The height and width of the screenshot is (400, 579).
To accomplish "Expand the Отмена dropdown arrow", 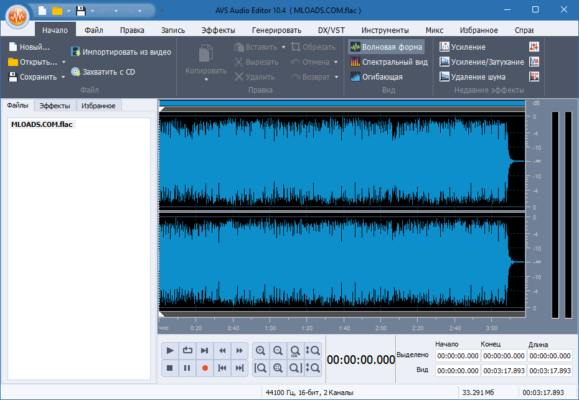I will pos(336,62).
